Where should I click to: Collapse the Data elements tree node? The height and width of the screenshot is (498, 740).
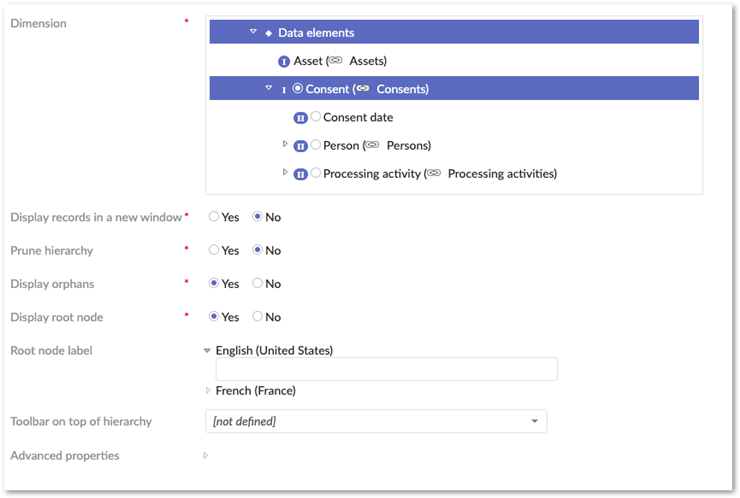pos(254,32)
